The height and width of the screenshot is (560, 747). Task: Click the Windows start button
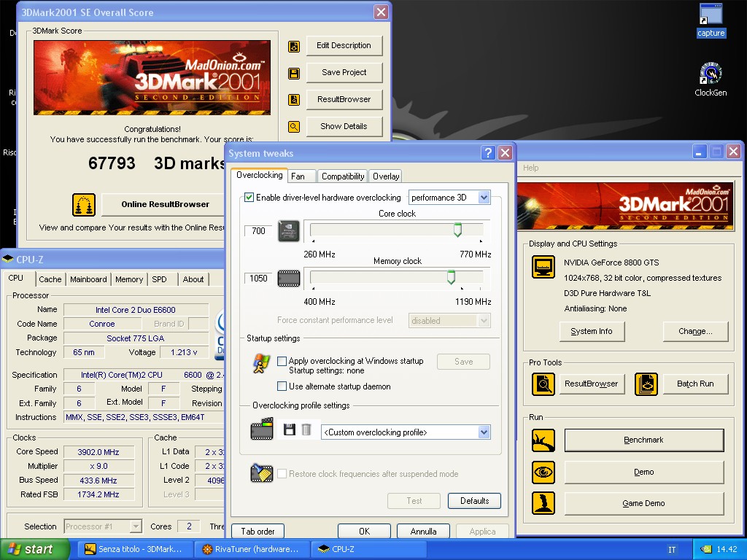[35, 549]
